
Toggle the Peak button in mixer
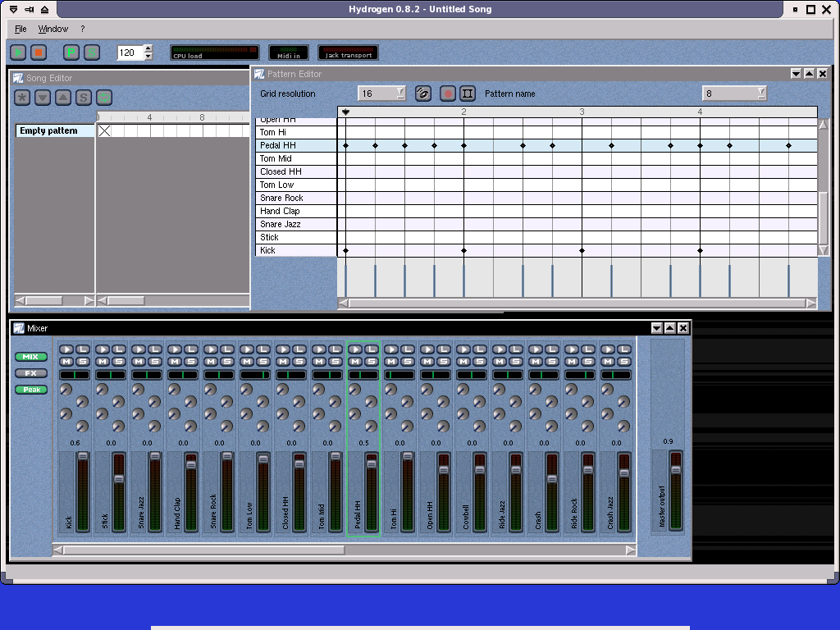pos(31,390)
